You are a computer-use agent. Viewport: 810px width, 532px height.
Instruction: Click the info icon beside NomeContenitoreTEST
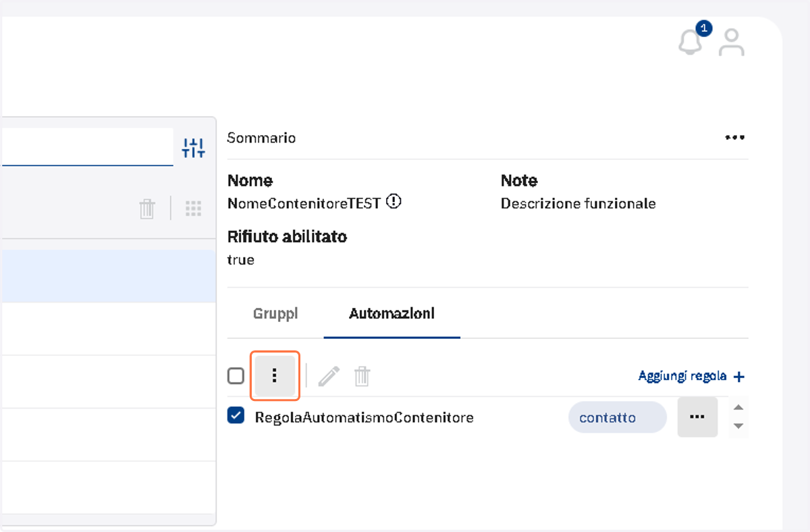click(394, 202)
